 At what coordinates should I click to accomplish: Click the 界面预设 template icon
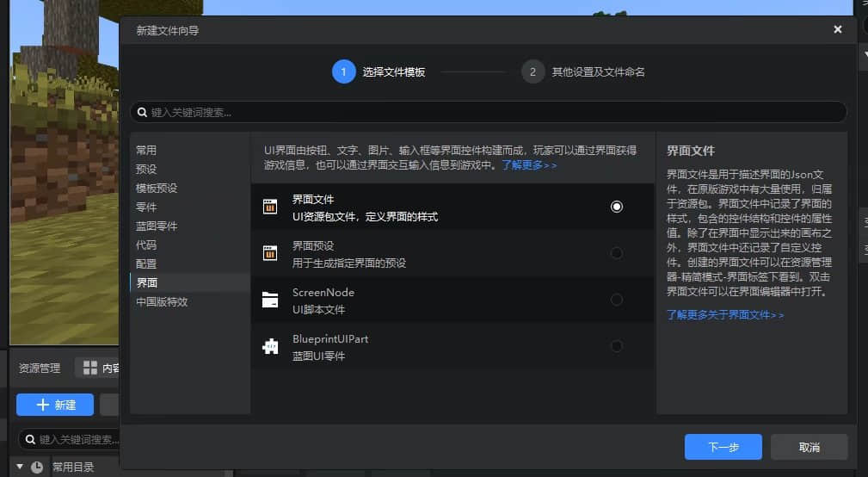(x=270, y=253)
